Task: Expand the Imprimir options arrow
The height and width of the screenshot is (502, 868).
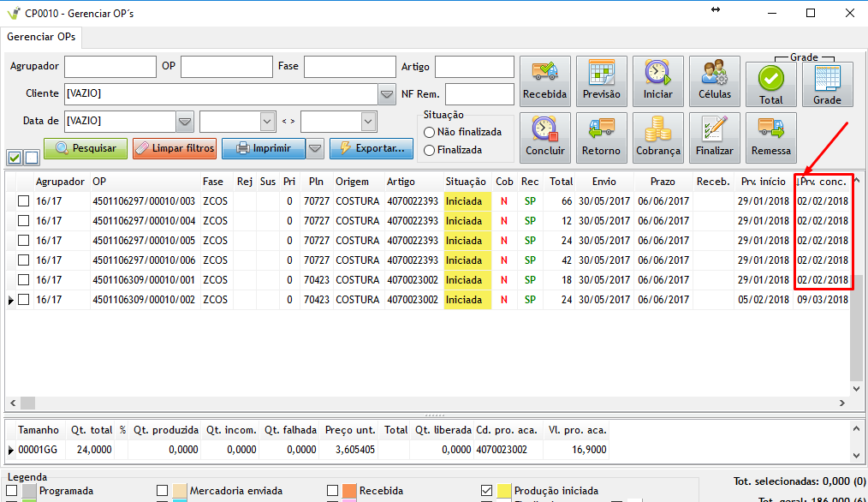Action: pos(315,148)
